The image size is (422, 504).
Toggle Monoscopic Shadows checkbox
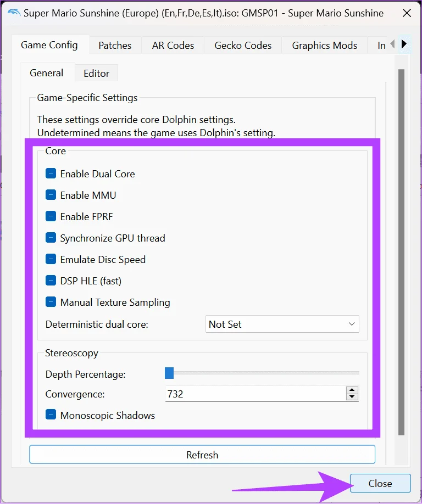(51, 415)
